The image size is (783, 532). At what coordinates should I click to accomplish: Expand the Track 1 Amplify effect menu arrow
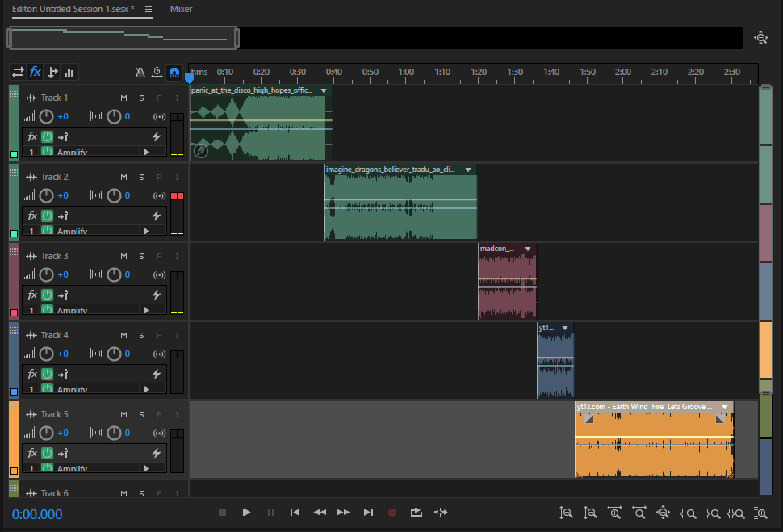click(x=146, y=152)
